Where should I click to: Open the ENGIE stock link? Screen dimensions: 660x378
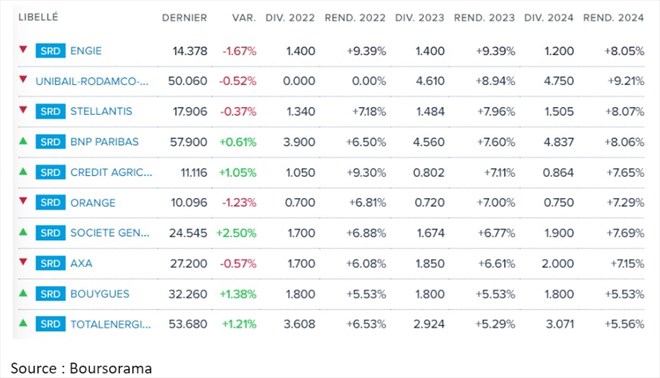(x=86, y=51)
